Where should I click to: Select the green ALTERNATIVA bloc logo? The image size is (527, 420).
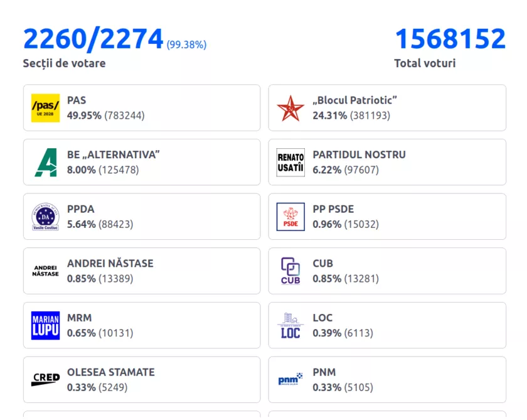click(45, 163)
